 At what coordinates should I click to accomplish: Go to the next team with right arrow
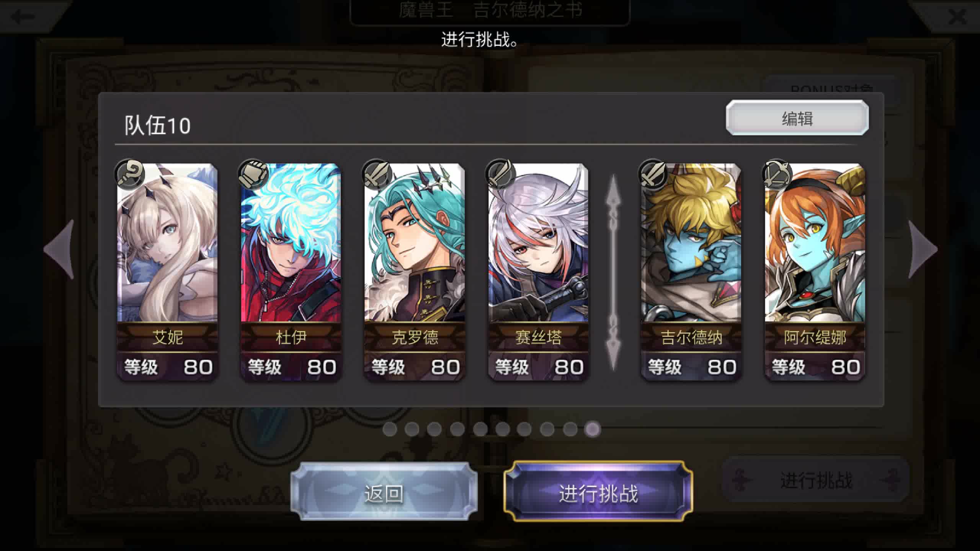coord(923,249)
